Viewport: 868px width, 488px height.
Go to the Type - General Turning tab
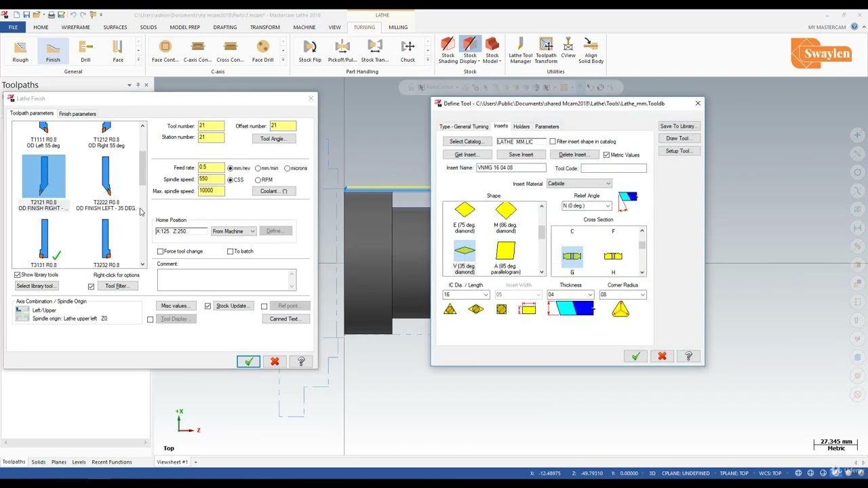[463, 127]
